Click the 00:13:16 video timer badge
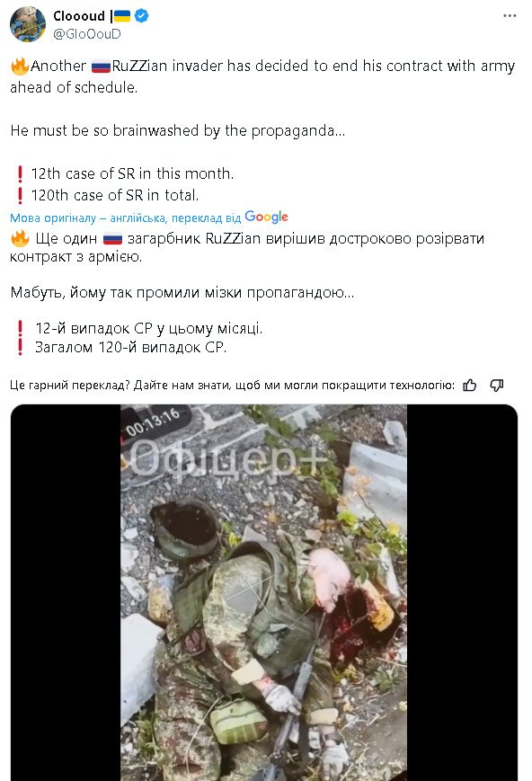 pos(153,422)
